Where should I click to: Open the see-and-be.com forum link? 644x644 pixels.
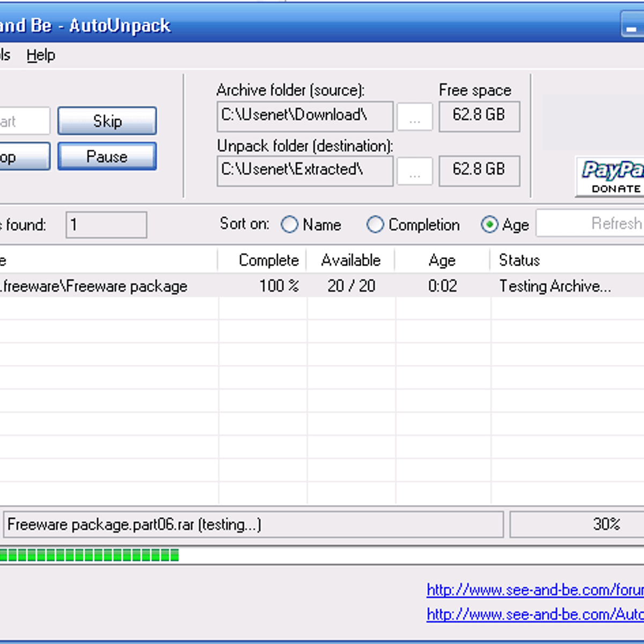[535, 590]
